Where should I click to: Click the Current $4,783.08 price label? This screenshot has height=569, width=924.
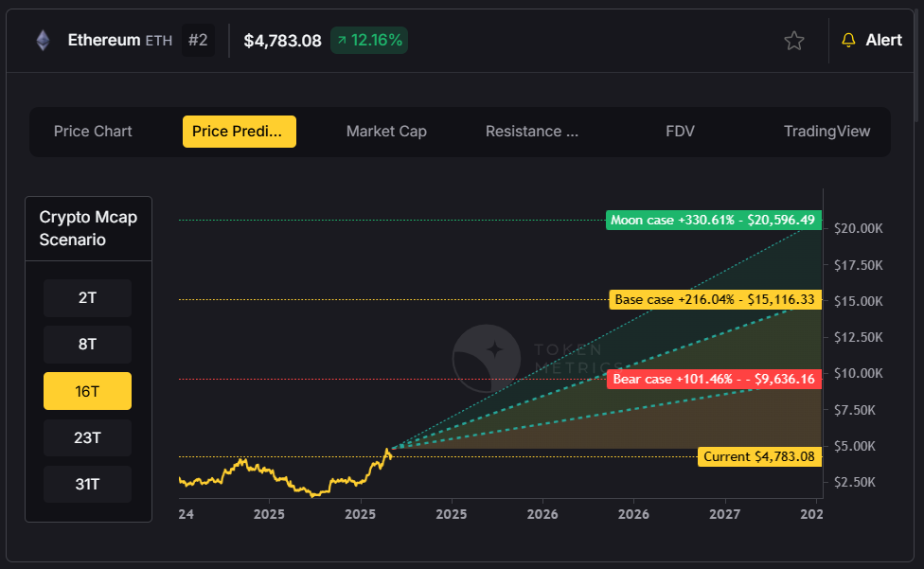point(759,457)
